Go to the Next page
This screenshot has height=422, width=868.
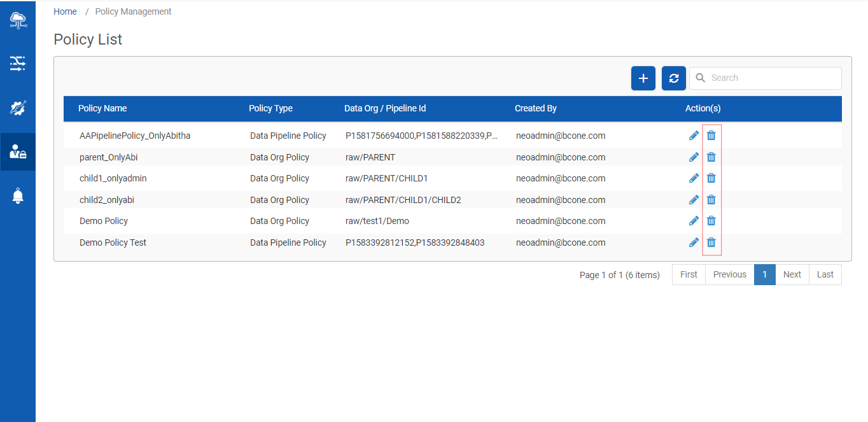[x=792, y=274]
